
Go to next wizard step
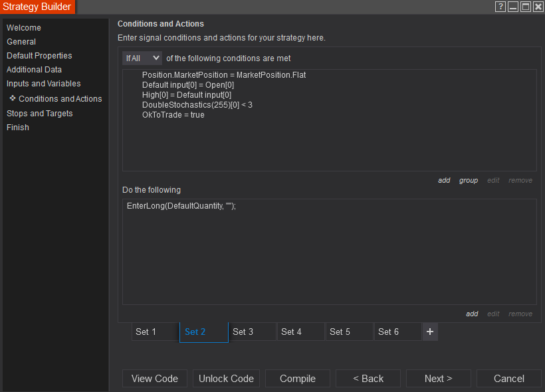pyautogui.click(x=438, y=378)
